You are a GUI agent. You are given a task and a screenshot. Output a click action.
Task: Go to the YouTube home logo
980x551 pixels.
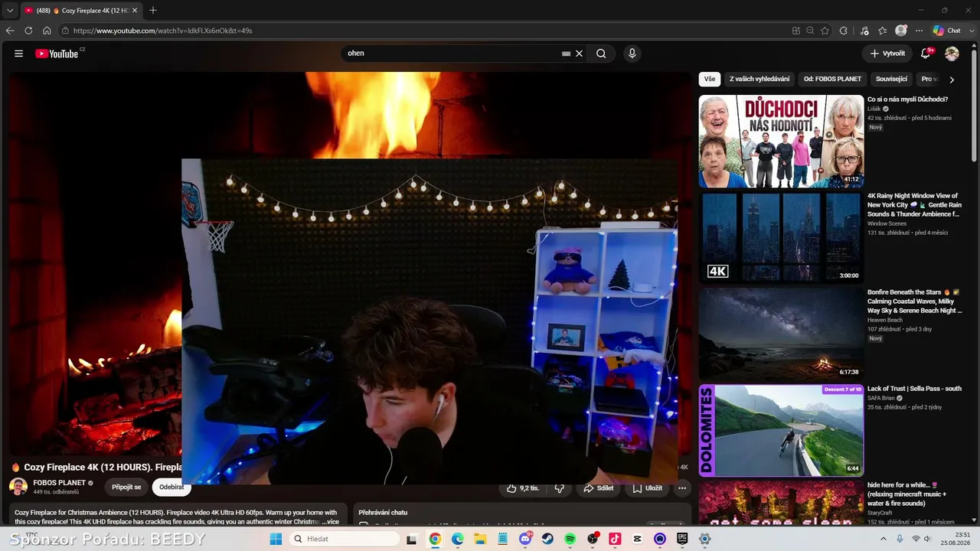tap(57, 54)
